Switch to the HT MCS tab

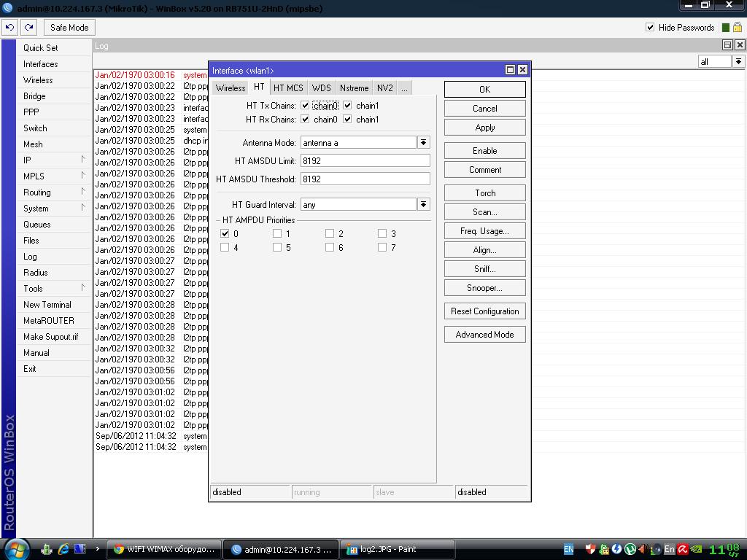(288, 88)
